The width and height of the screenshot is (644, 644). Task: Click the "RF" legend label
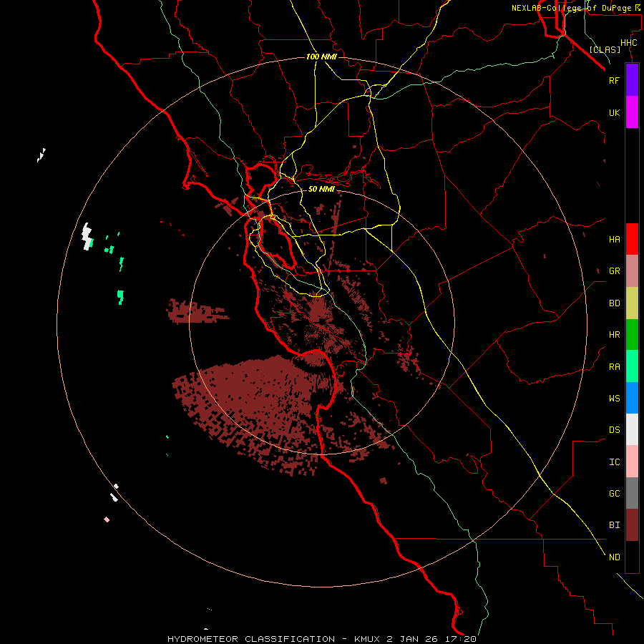pyautogui.click(x=615, y=81)
